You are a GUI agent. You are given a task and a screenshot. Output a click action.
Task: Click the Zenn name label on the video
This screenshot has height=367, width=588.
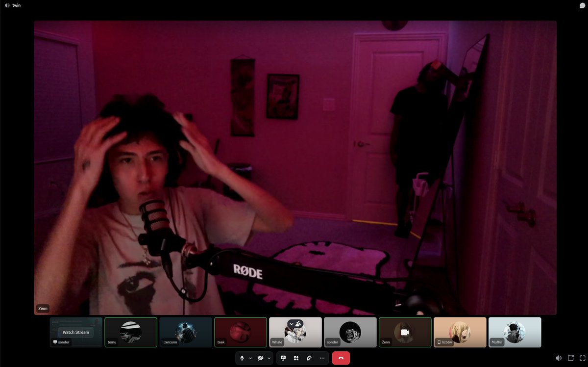(43, 309)
